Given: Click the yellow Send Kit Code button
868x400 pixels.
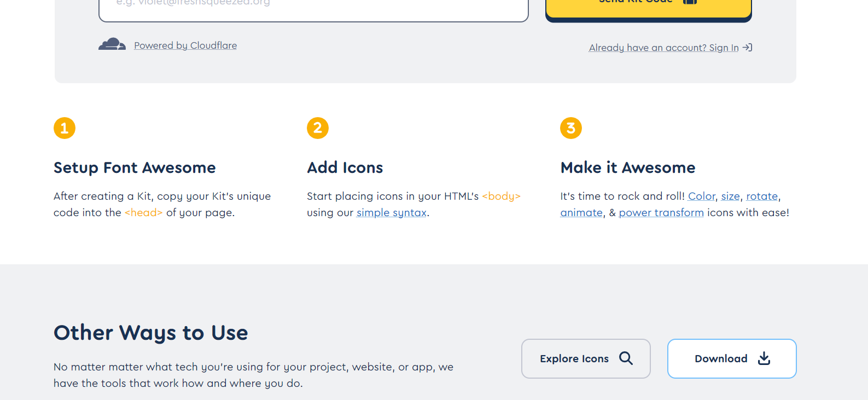Looking at the screenshot, I should point(648,10).
